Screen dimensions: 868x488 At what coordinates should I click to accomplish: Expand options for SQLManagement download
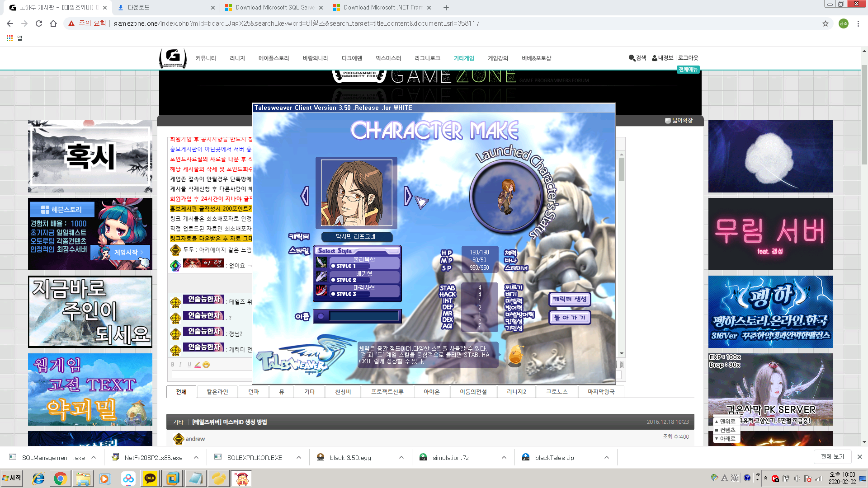point(94,457)
